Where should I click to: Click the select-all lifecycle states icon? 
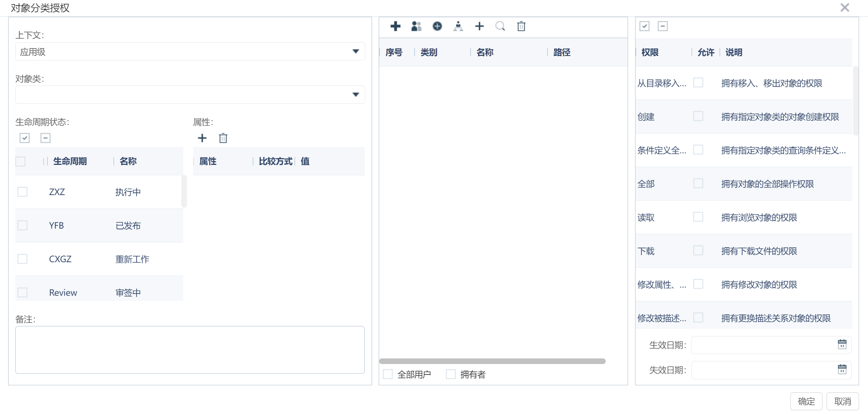pos(25,138)
